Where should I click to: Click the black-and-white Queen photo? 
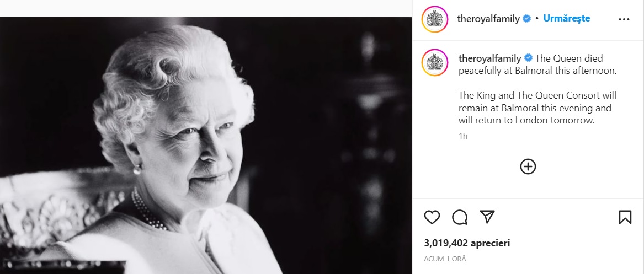point(206,146)
